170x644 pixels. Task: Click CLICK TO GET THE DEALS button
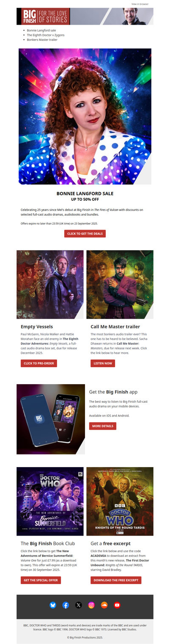click(x=85, y=234)
